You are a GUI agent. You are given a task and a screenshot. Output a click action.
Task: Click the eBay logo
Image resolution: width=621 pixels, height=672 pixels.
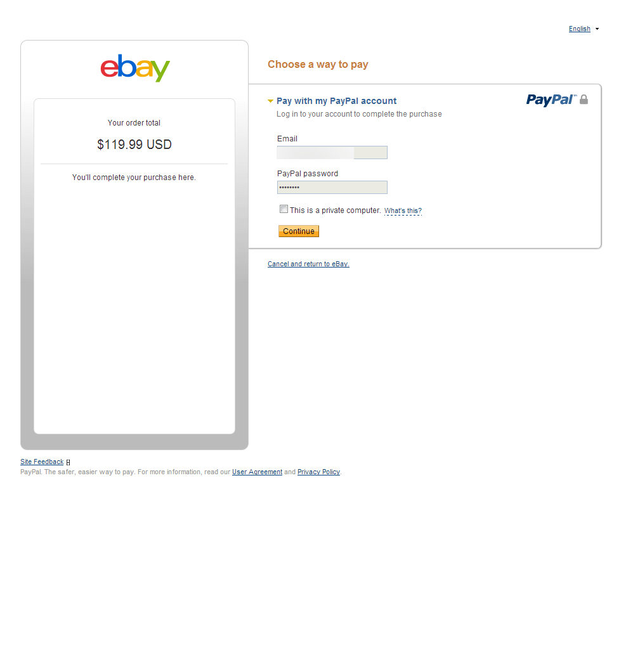(x=135, y=68)
